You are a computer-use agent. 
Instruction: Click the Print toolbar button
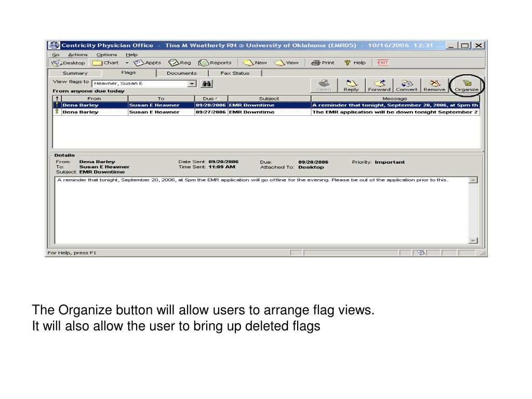click(323, 63)
